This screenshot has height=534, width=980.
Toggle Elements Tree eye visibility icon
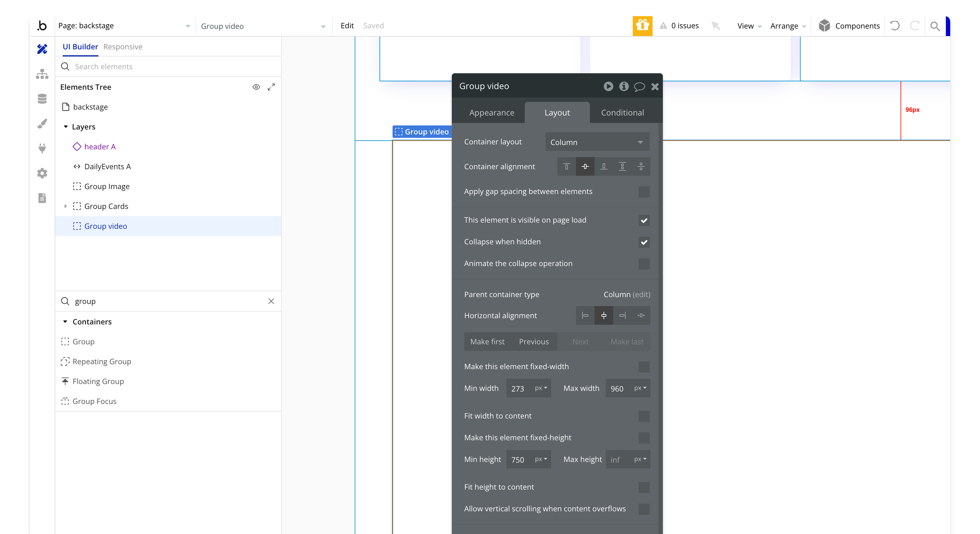[x=256, y=87]
